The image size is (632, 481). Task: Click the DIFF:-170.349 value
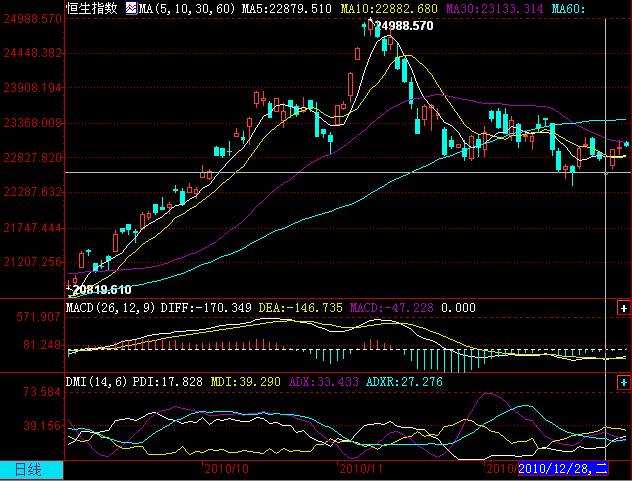coord(206,308)
